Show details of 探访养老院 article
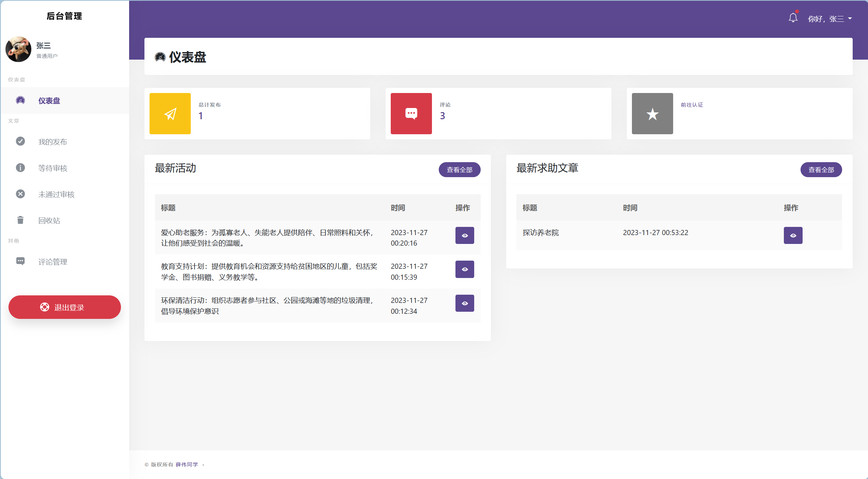 [793, 235]
